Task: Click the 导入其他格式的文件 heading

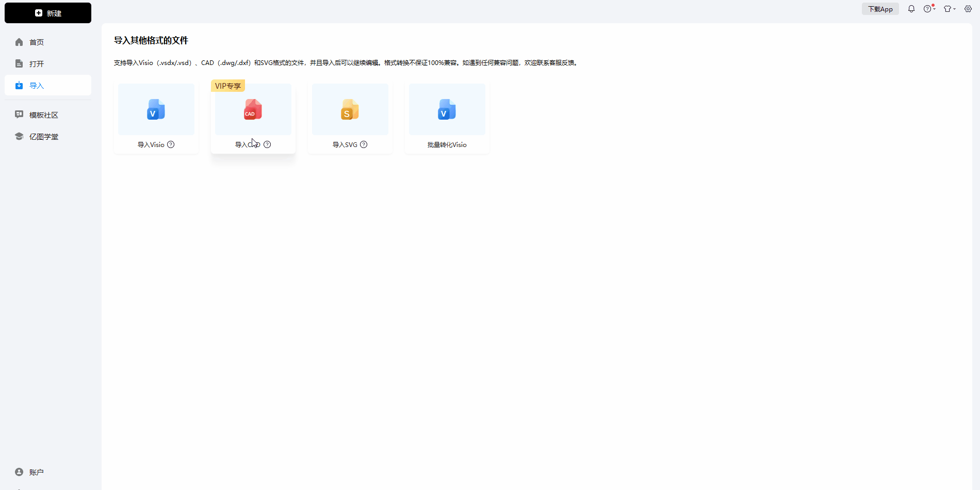Action: pos(151,40)
